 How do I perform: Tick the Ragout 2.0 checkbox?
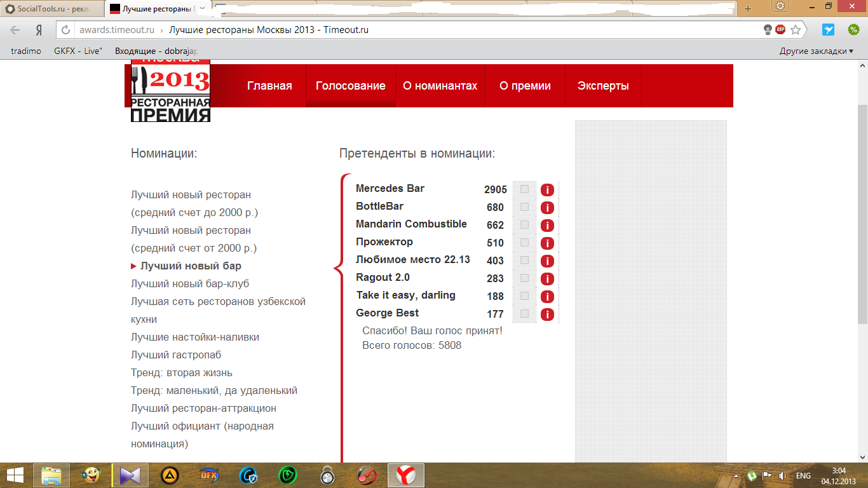click(x=525, y=278)
